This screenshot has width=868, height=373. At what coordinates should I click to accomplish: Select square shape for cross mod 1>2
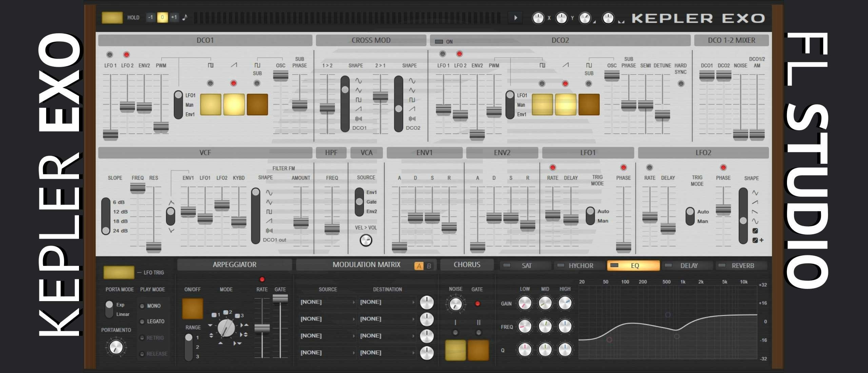coord(358,100)
